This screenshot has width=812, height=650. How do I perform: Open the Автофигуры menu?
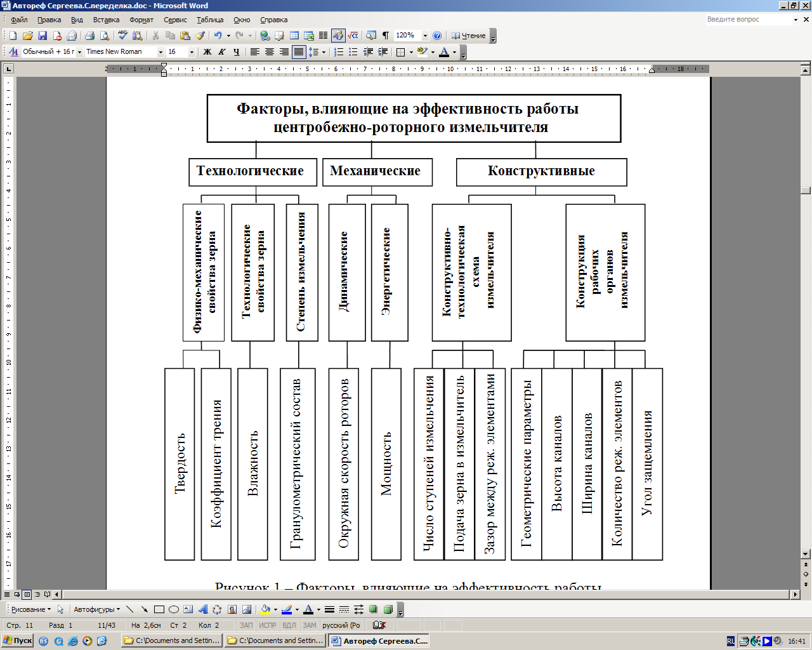(96, 609)
